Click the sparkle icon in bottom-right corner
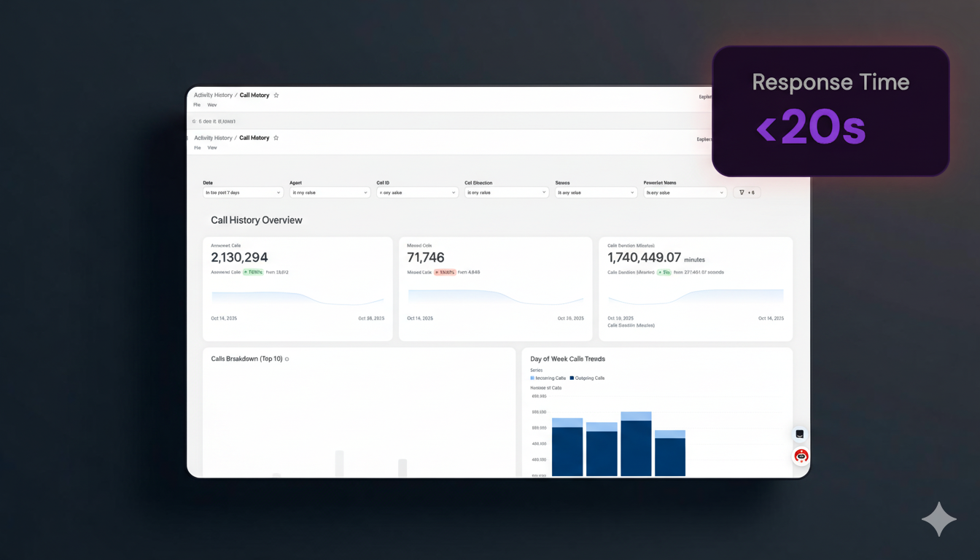 coord(938,519)
